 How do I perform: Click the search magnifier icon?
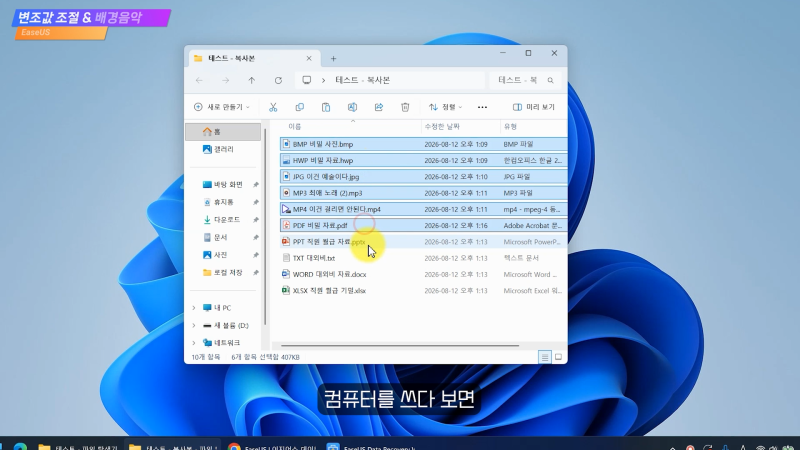point(551,80)
